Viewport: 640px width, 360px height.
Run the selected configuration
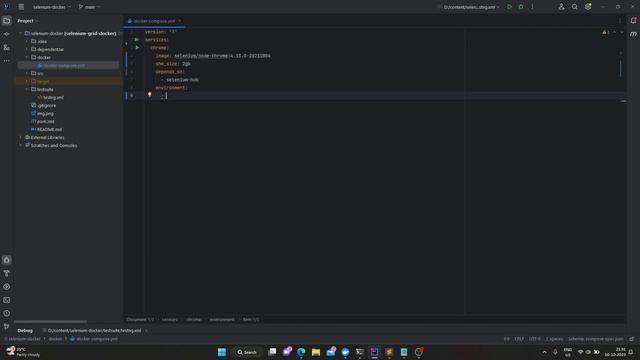pyautogui.click(x=509, y=7)
